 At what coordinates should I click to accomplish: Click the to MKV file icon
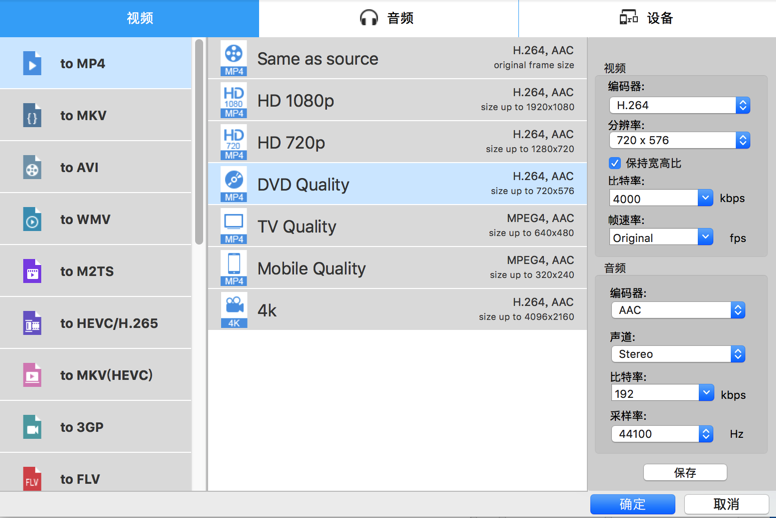coord(32,115)
